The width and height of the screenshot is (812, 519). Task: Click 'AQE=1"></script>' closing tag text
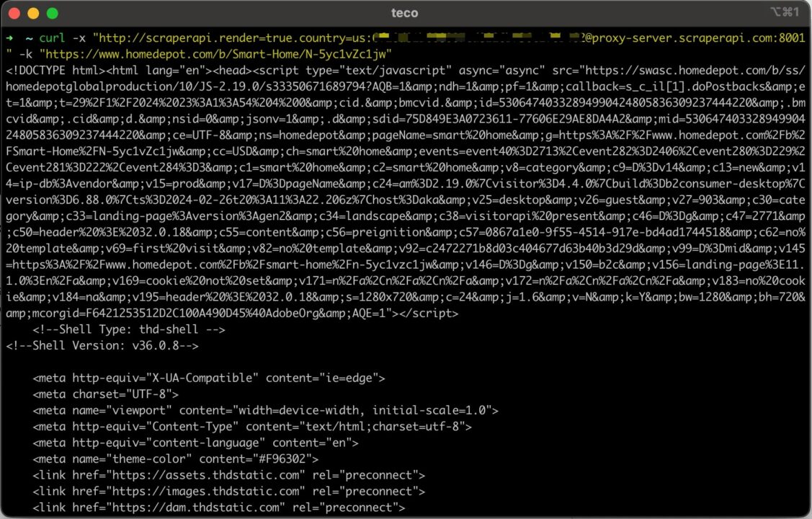[405, 313]
